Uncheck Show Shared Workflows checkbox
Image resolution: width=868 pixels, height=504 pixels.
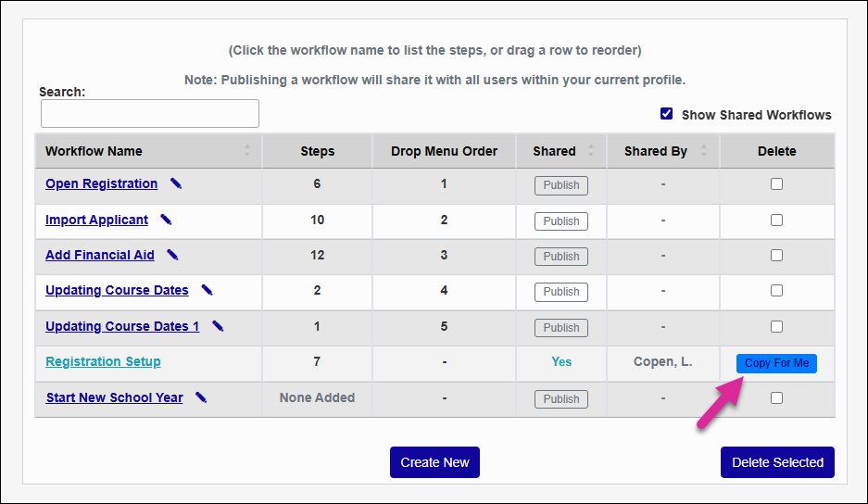tap(666, 114)
